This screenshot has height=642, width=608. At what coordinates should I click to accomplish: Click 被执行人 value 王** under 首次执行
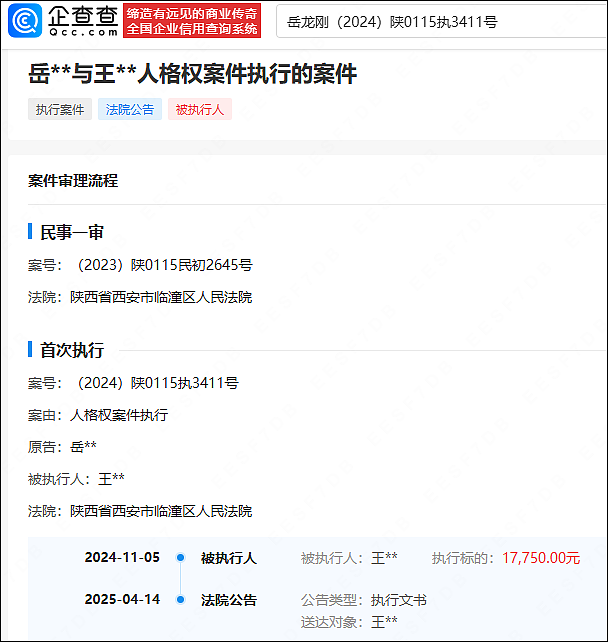(111, 479)
